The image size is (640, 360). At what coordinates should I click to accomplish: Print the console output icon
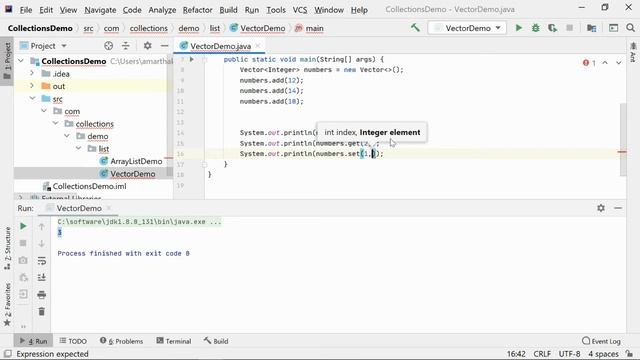click(x=41, y=294)
